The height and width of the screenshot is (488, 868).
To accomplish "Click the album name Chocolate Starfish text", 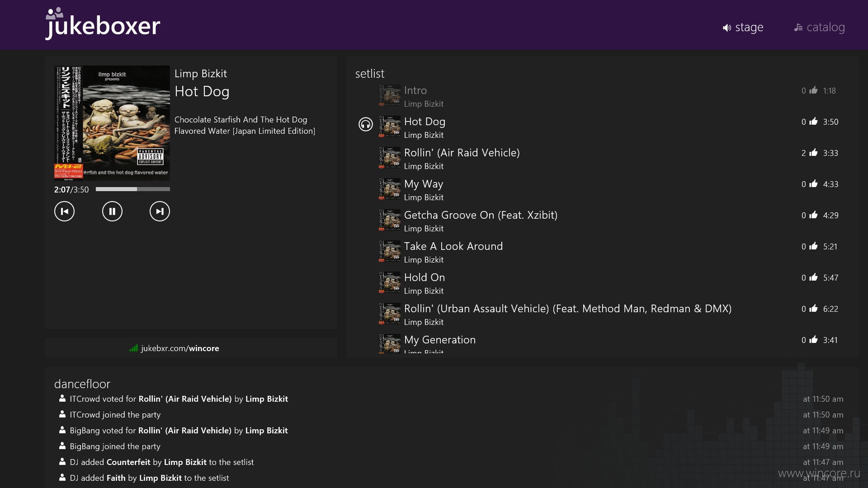I will [x=245, y=125].
